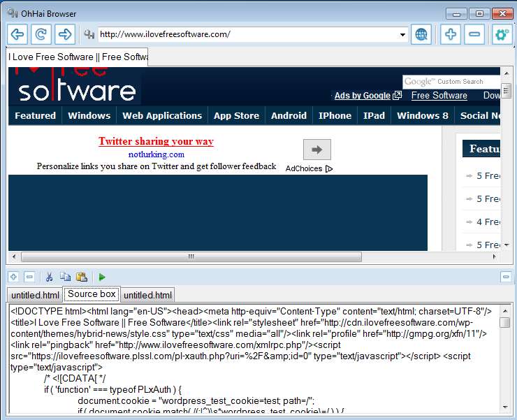Click the site favicon beside address bar
This screenshot has width=517, height=420.
coord(89,34)
